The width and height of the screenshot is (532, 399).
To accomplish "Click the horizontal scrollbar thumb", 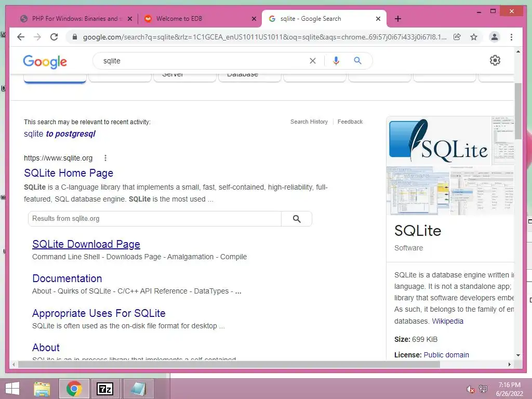I will click(x=229, y=364).
